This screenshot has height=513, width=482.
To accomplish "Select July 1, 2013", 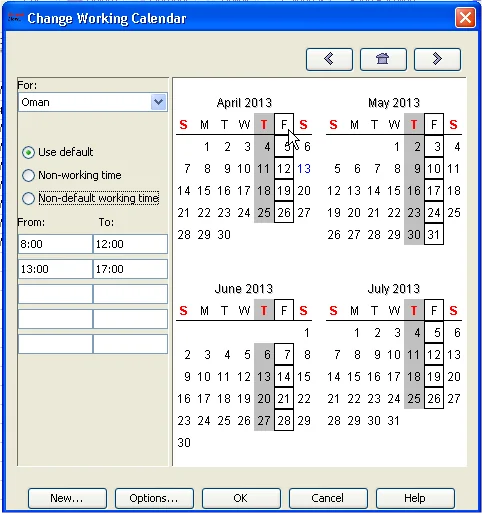I will point(357,333).
